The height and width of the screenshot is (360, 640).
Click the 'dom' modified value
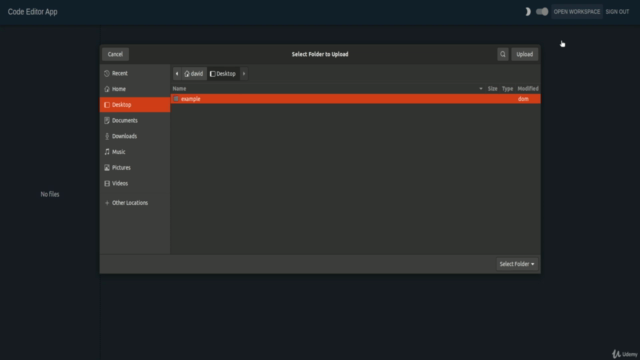[523, 99]
